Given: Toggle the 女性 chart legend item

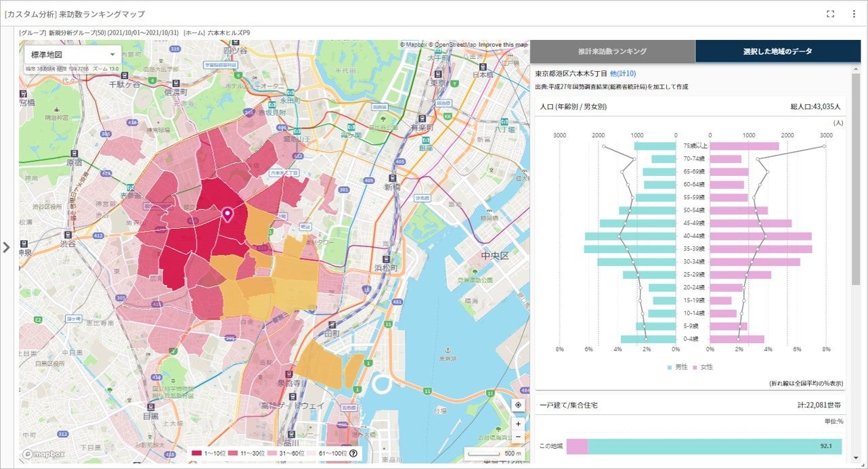Looking at the screenshot, I should coord(702,367).
